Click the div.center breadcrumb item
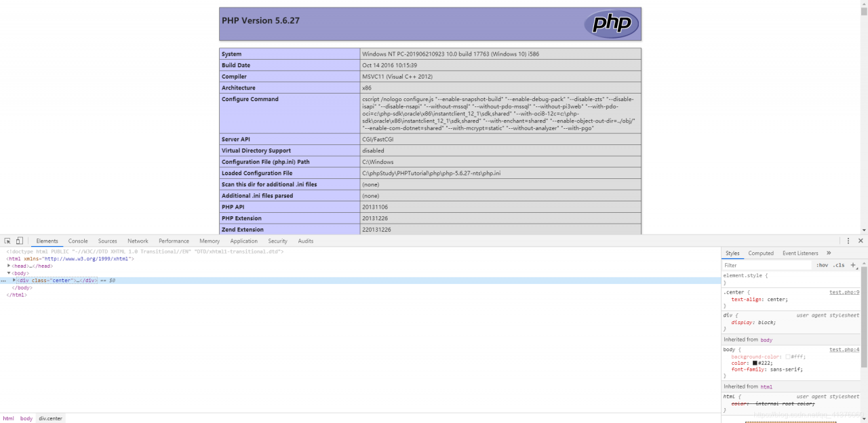Viewport: 868px width, 423px height. (50, 418)
